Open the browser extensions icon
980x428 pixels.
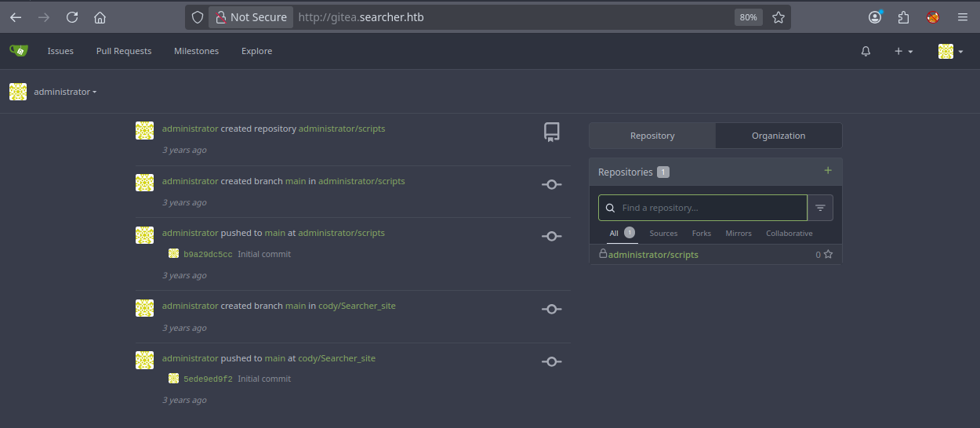903,17
